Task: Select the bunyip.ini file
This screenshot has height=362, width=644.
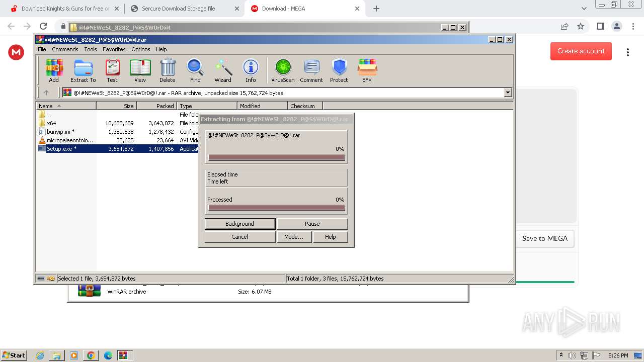Action: [116, 132]
